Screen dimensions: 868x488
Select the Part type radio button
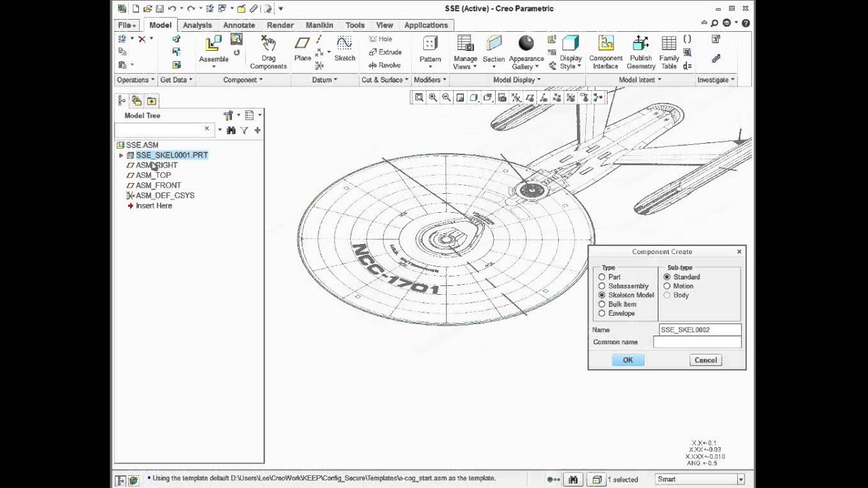pos(601,277)
